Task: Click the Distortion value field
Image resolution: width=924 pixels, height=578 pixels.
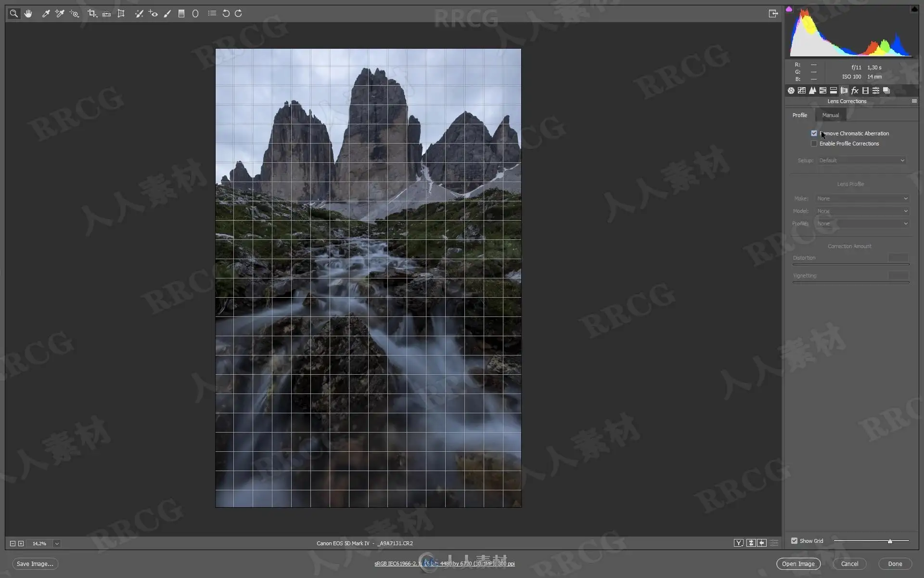Action: pyautogui.click(x=898, y=258)
